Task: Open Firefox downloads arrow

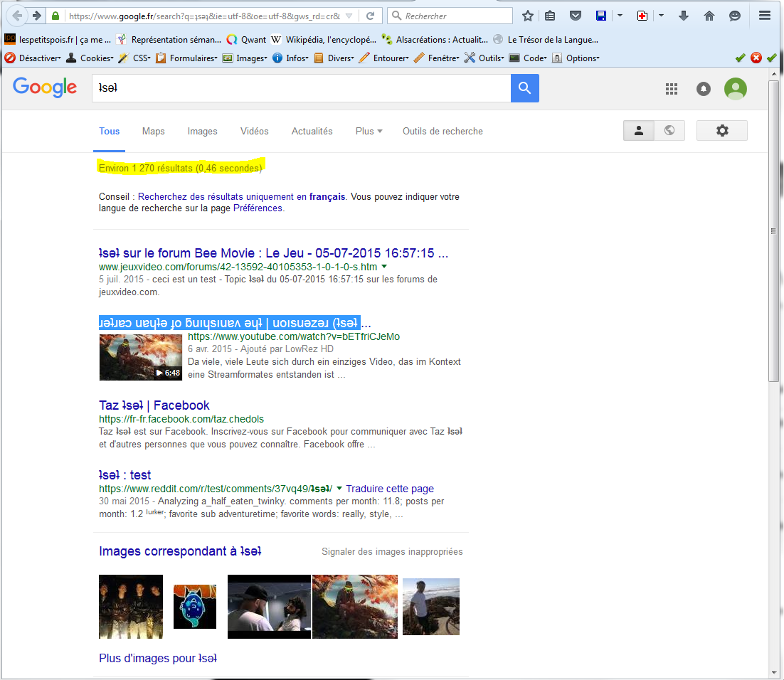Action: tap(684, 16)
